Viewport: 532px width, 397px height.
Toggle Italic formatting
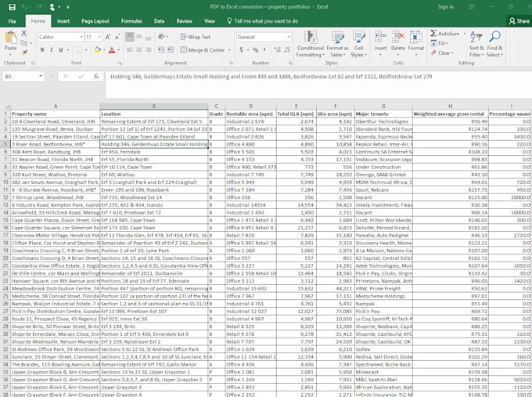[x=51, y=50]
